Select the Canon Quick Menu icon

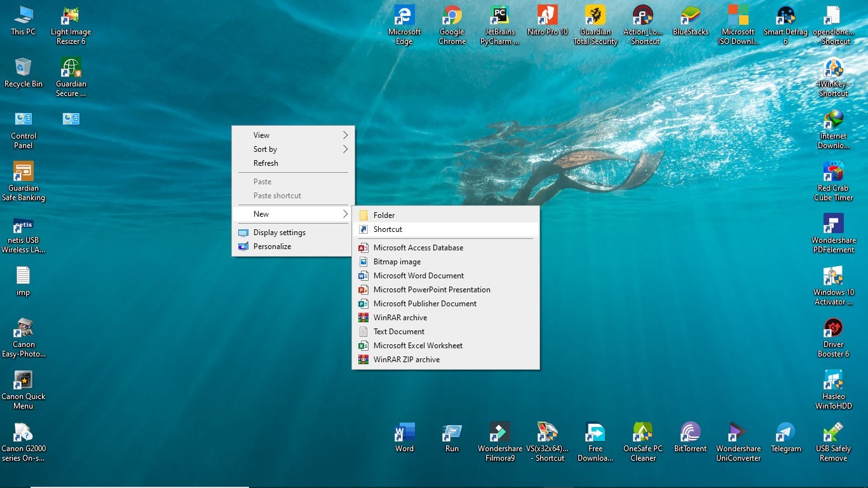24,390
